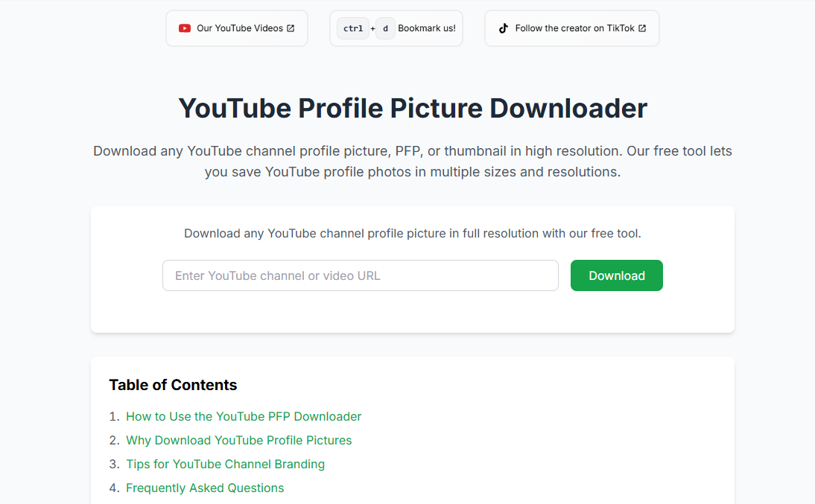This screenshot has height=504, width=815.
Task: Click the full resolution tagline above the input
Action: coord(413,234)
